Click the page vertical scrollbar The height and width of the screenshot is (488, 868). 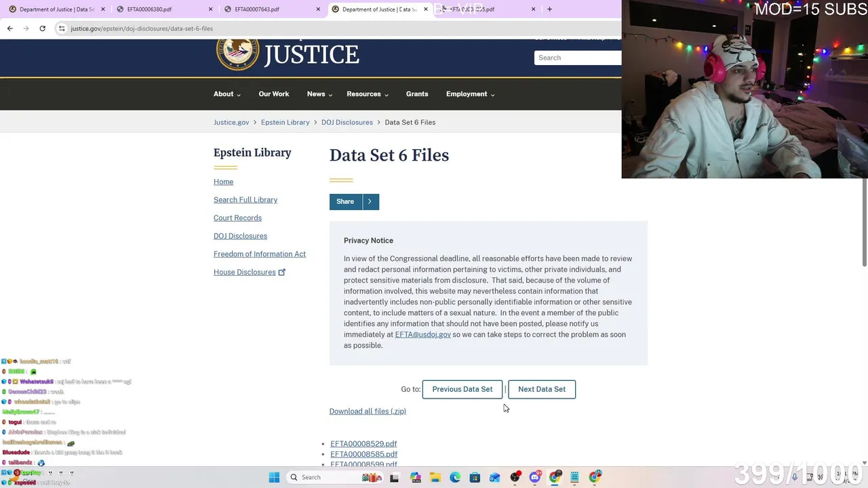(865, 224)
